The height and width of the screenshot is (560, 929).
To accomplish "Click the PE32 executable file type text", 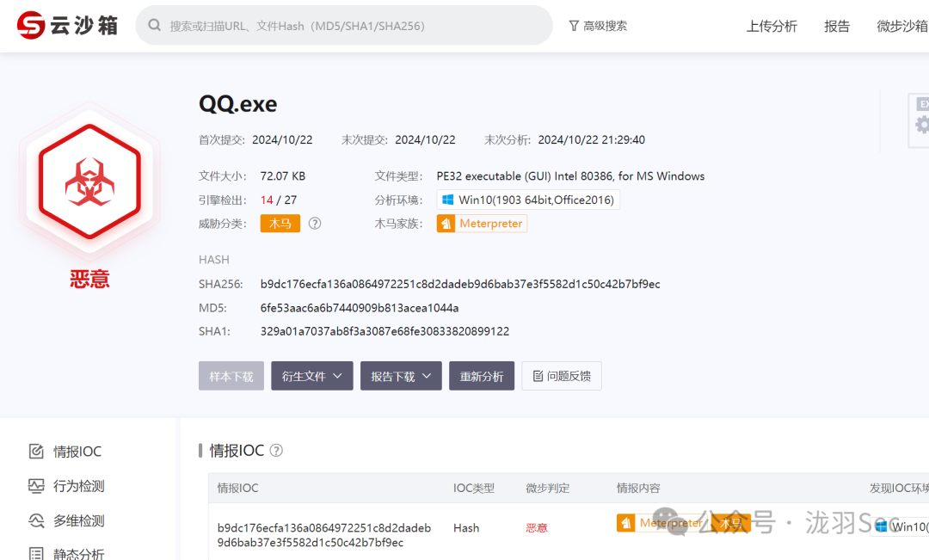I will click(570, 176).
